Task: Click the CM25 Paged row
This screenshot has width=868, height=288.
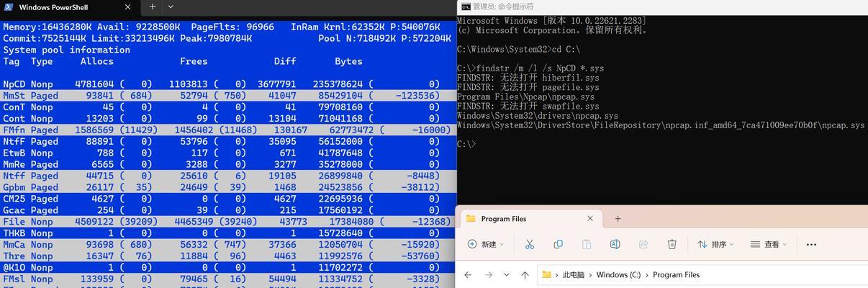Action: (x=228, y=199)
